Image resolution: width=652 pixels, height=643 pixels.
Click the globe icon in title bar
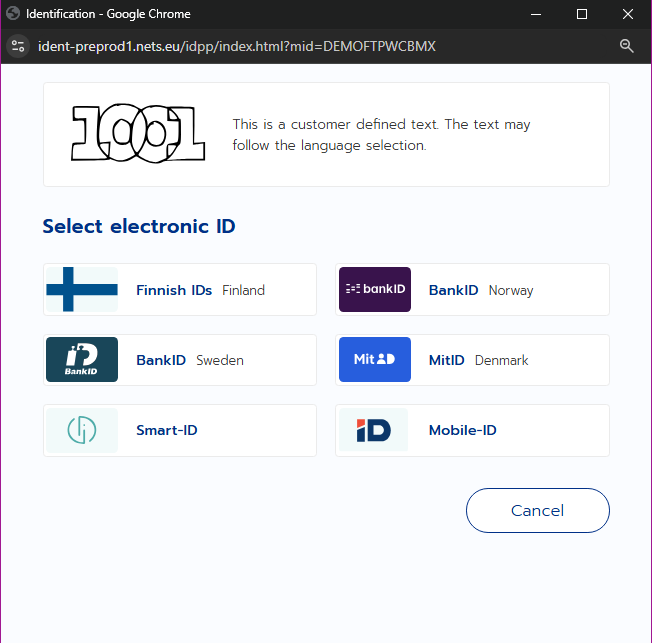(13, 14)
